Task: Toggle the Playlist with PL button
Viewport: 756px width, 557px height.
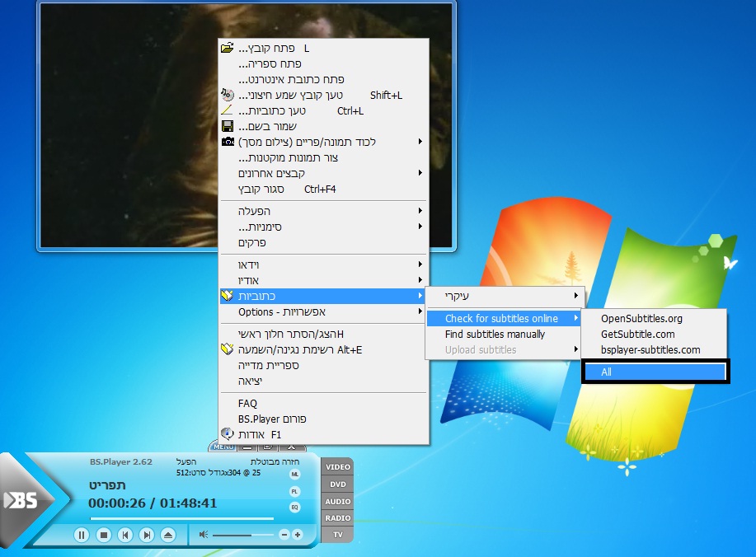Action: 295,491
